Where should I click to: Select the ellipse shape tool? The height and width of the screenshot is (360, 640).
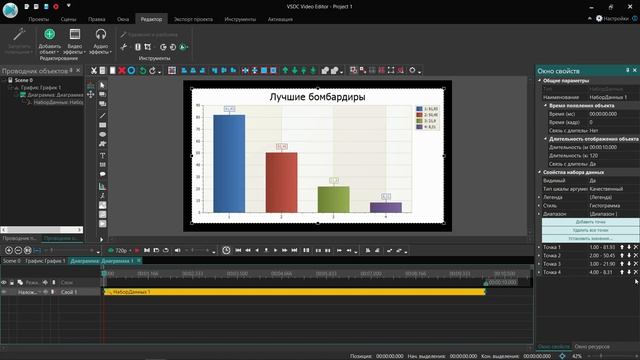(102, 134)
